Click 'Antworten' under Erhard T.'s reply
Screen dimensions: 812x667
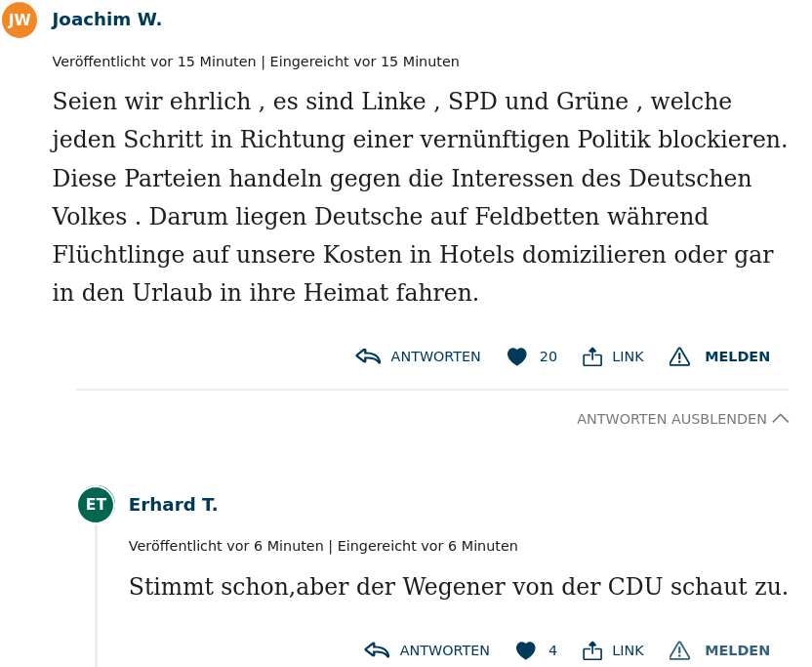(444, 650)
